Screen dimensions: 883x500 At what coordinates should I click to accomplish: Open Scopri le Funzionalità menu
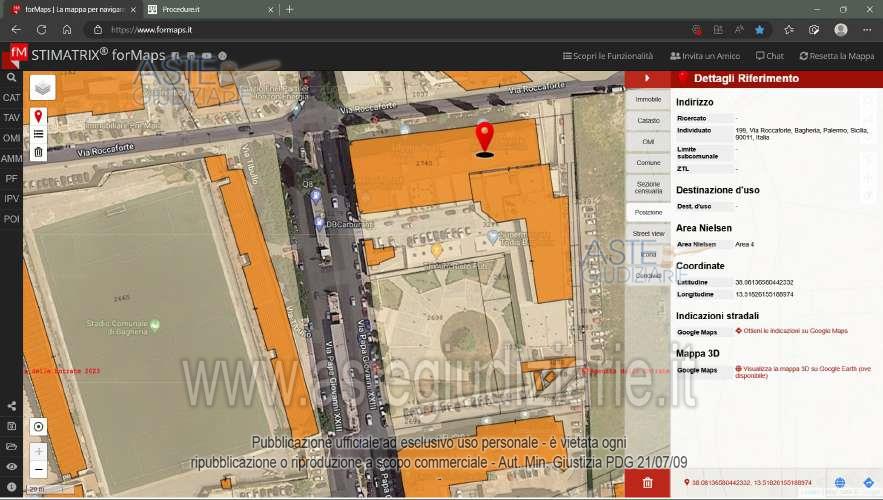point(608,56)
